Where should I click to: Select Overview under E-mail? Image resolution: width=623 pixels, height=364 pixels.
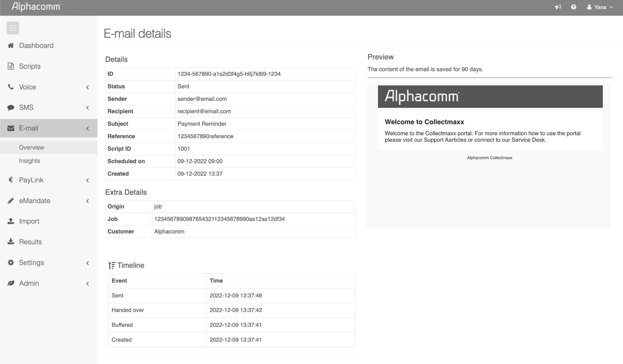click(32, 147)
